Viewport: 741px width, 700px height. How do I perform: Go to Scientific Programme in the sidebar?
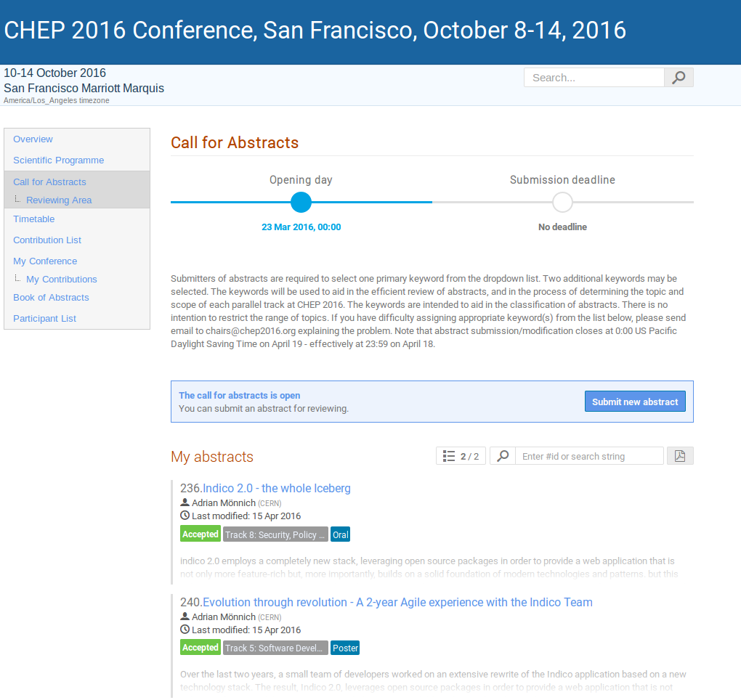pos(59,160)
